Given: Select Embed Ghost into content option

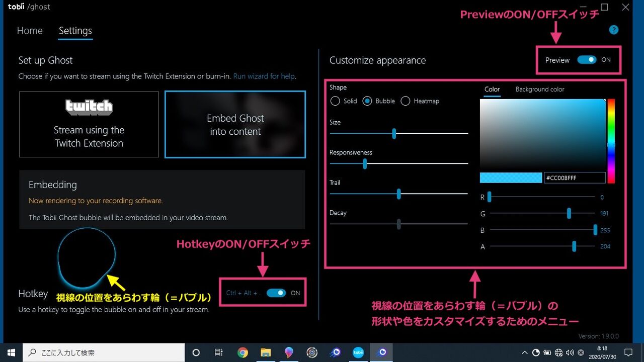Looking at the screenshot, I should tap(235, 124).
